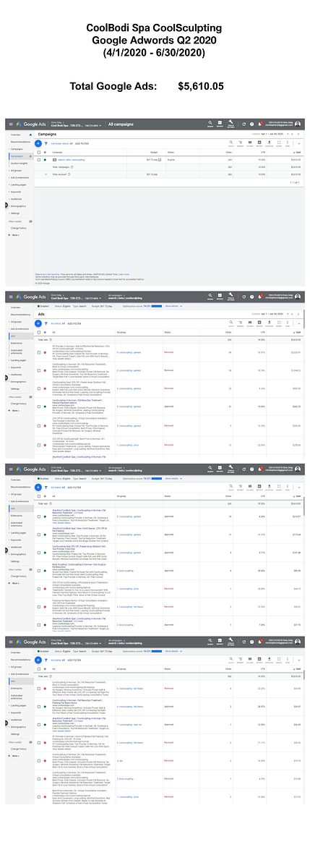
Task: Click the search icon in All campaigns header
Action: 210,124
